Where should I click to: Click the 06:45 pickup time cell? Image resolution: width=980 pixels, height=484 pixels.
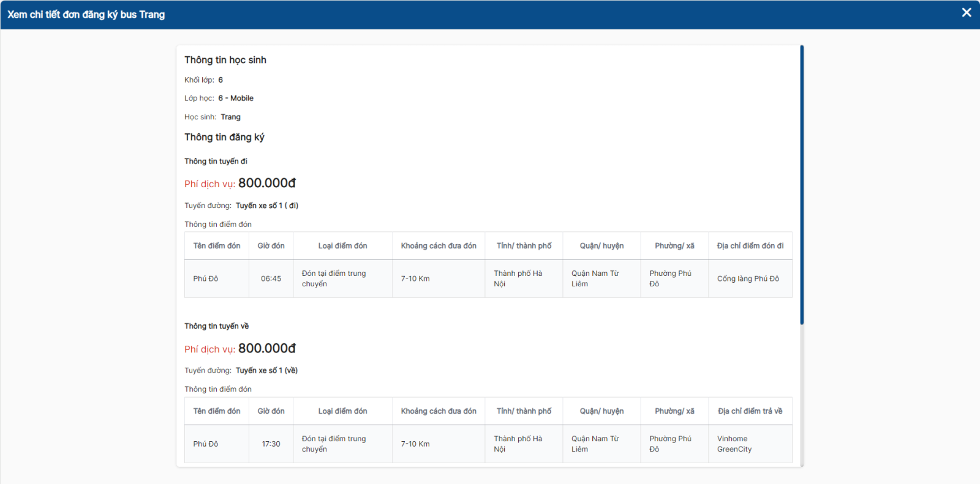(271, 279)
